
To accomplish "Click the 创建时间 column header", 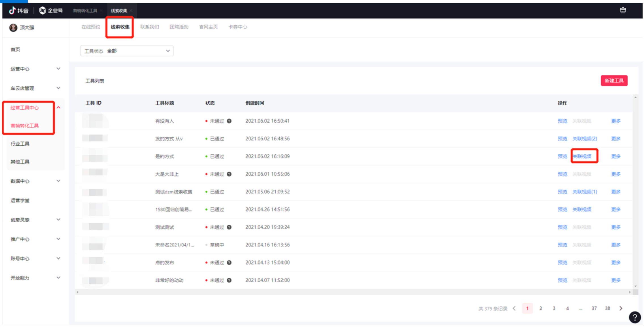I will 255,103.
